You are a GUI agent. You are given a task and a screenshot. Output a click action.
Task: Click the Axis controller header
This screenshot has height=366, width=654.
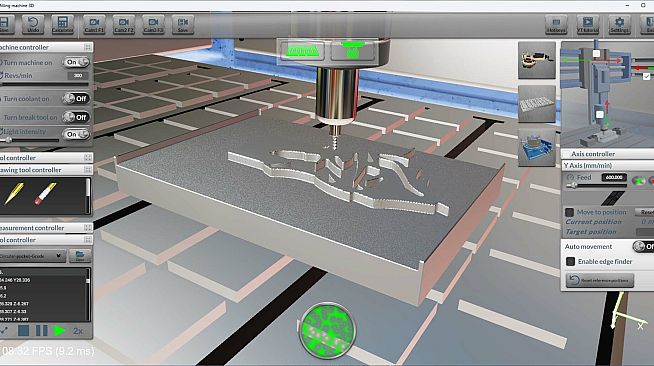click(x=608, y=154)
